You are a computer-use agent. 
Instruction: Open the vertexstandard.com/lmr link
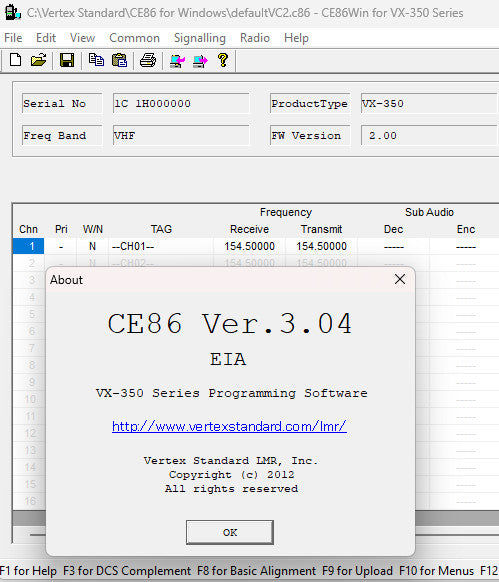click(229, 426)
